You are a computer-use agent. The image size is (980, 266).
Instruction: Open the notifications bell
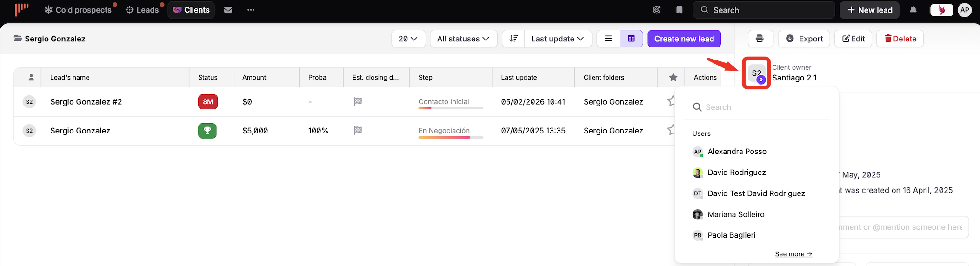(x=913, y=10)
